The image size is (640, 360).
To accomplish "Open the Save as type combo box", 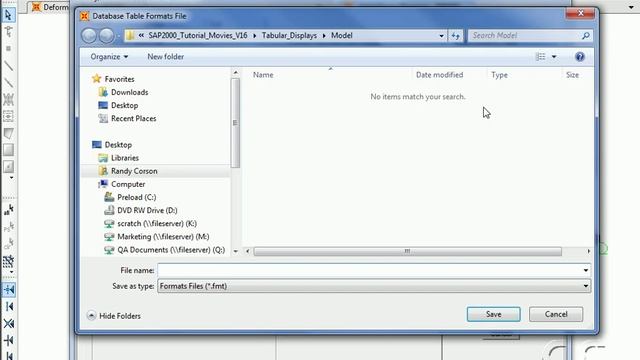I will point(374,286).
